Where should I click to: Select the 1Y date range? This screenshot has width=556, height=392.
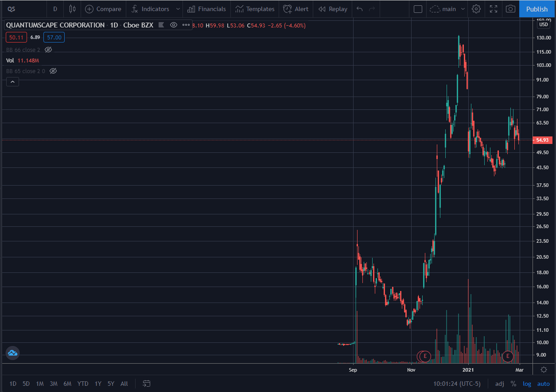[98, 384]
